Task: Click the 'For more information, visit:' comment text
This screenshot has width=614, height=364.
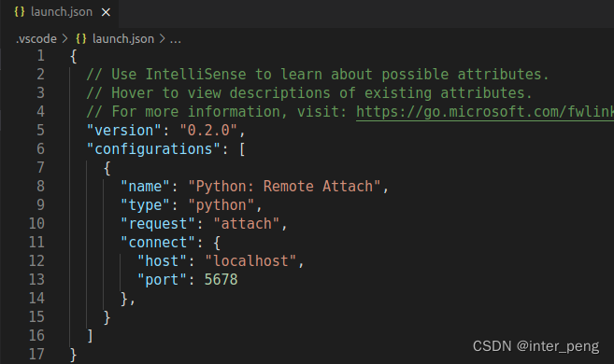Action: point(217,112)
